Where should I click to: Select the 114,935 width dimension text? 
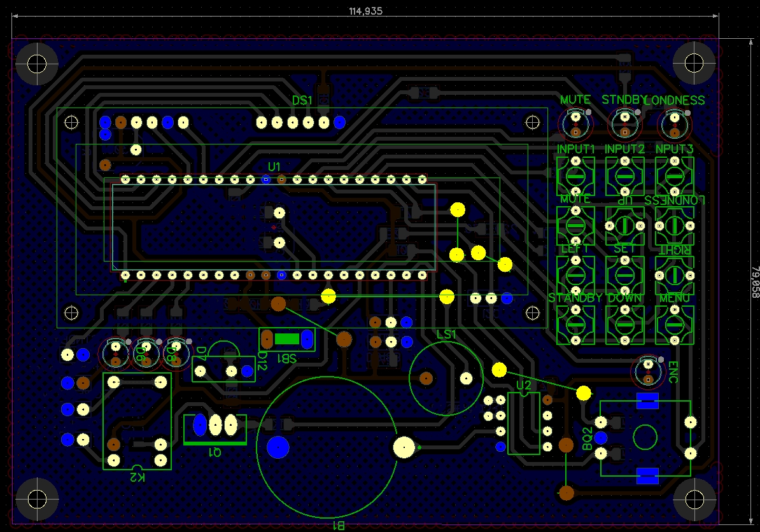365,11
